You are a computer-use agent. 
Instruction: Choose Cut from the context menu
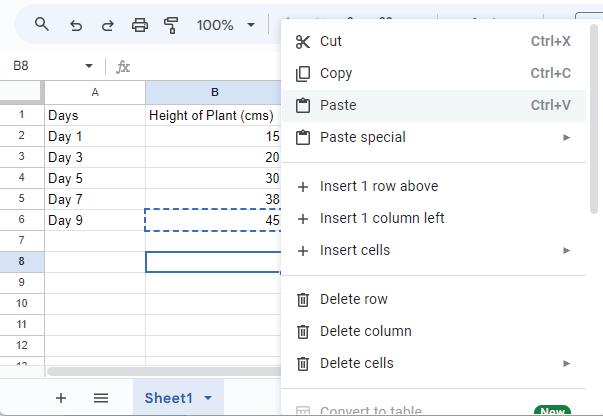(x=331, y=41)
